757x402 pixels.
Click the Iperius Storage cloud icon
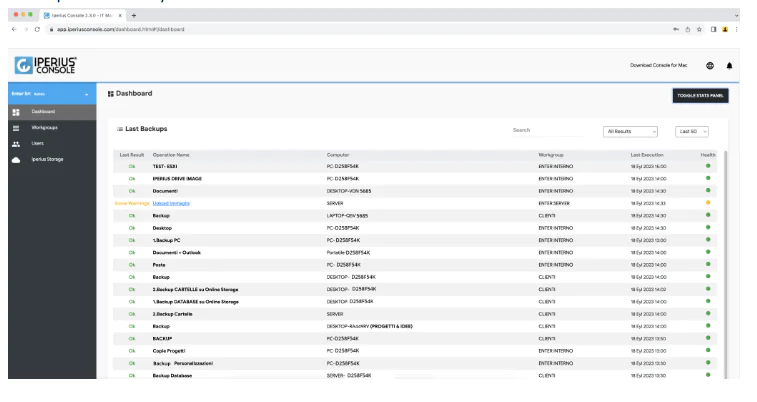pos(15,159)
